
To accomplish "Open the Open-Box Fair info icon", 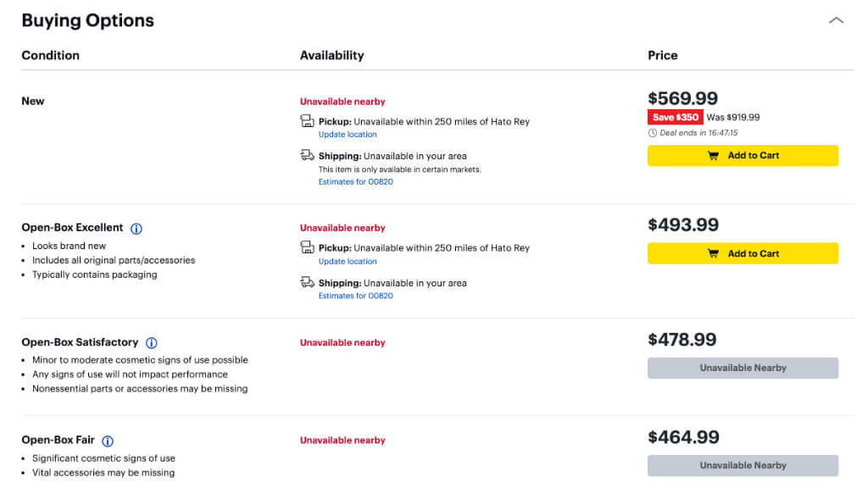I will [108, 441].
